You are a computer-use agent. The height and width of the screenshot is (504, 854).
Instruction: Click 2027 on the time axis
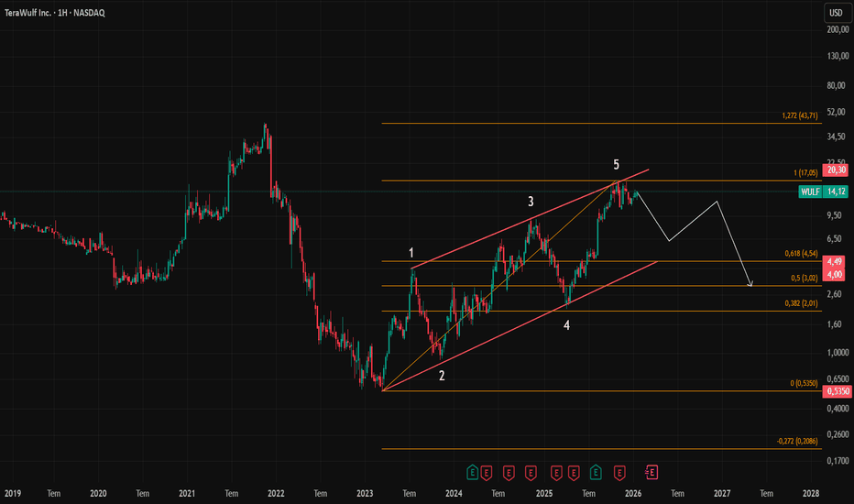point(722,493)
